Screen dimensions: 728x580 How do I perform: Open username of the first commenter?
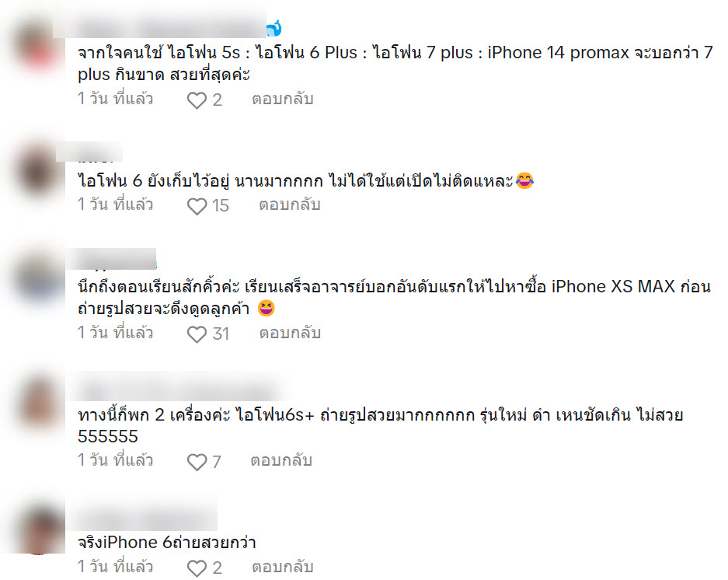click(x=160, y=28)
